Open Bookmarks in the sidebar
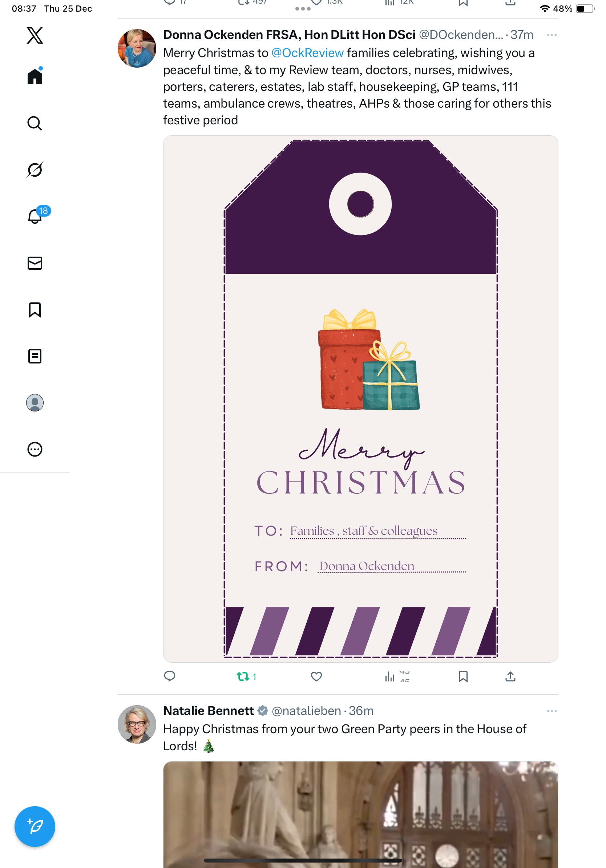 tap(35, 310)
